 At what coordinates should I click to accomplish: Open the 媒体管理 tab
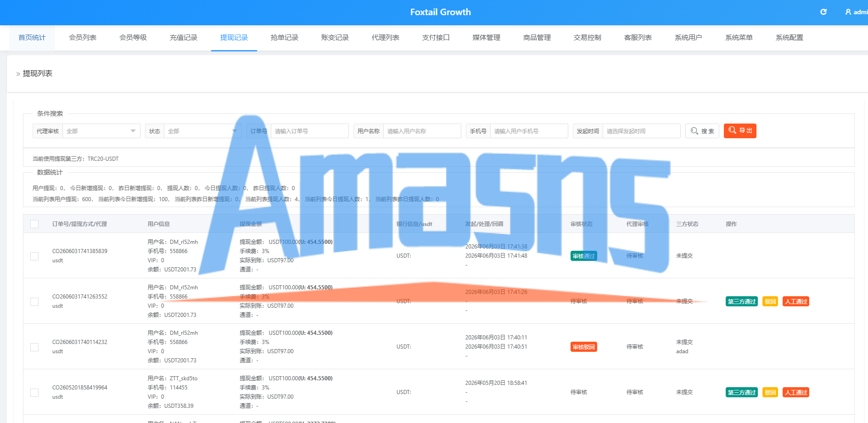pyautogui.click(x=487, y=38)
